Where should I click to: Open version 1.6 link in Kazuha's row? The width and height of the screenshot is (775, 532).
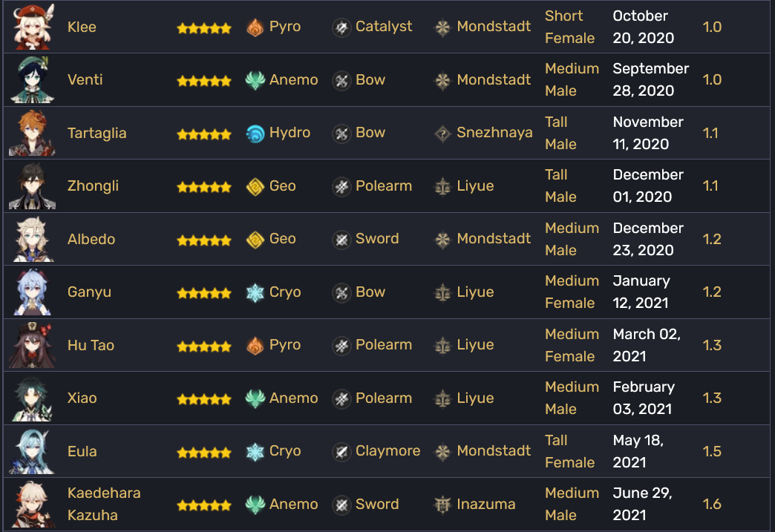coord(712,504)
